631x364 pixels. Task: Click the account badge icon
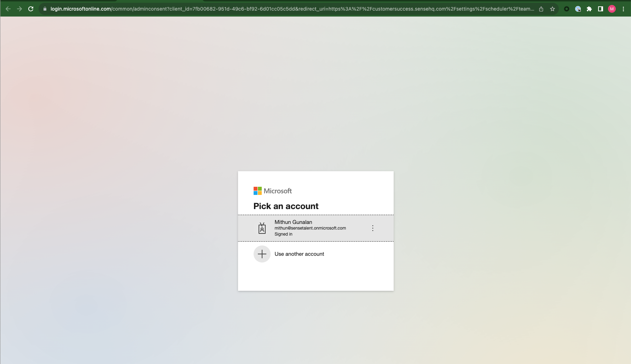coord(262,228)
